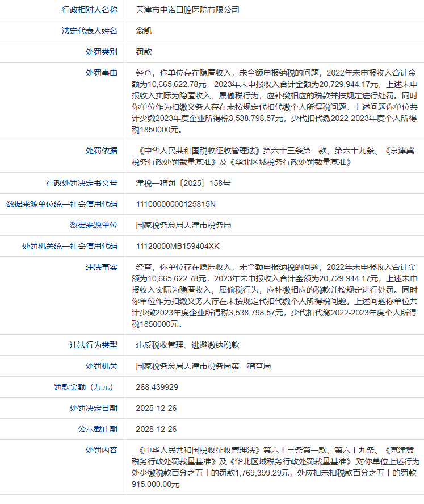This screenshot has height=504, width=424.
Task: Click the 处罚依据 row label
Action: pos(102,151)
